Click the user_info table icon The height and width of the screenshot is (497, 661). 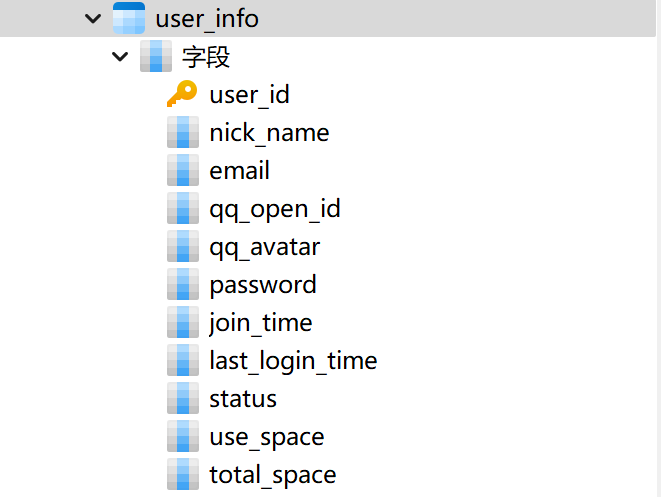pos(129,18)
